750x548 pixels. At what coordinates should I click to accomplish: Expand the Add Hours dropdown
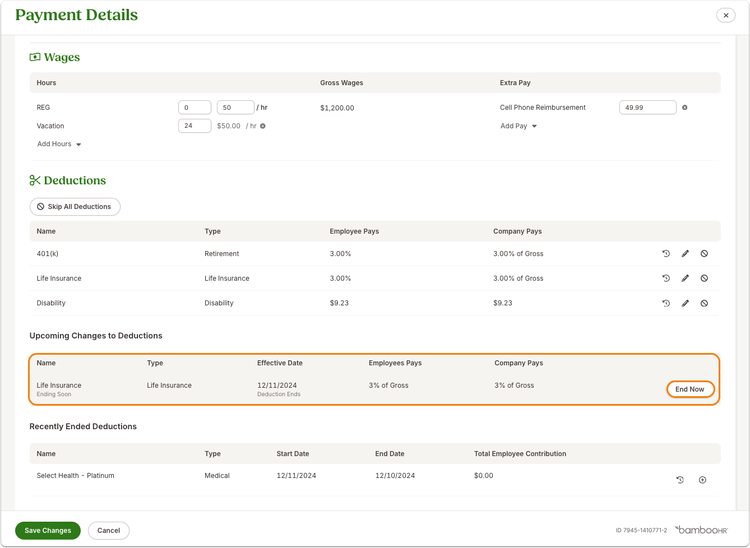point(59,144)
